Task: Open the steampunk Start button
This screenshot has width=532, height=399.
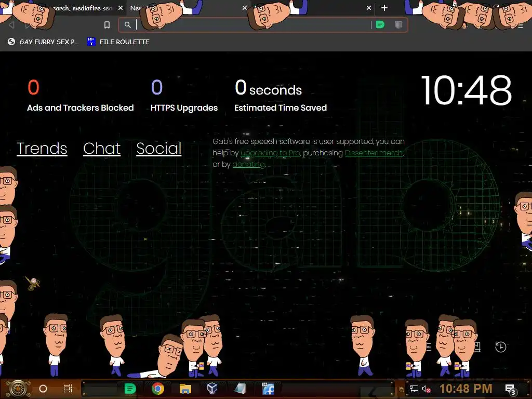Action: point(18,389)
